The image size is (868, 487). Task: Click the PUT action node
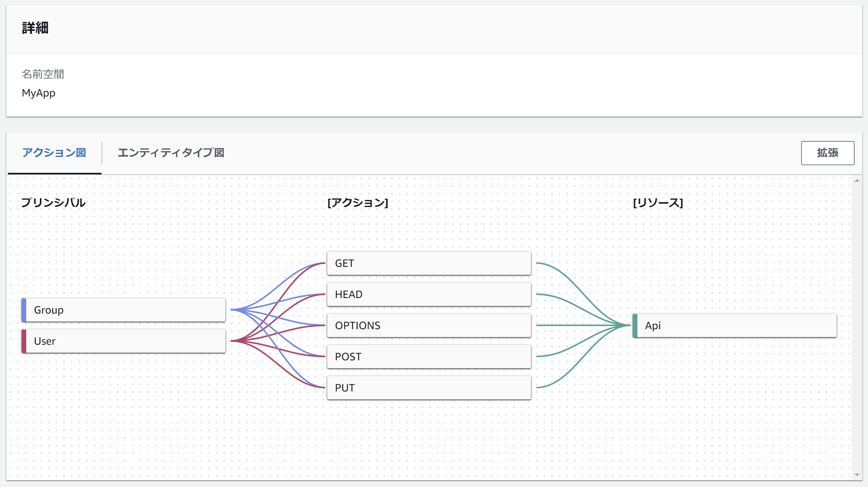tap(429, 387)
